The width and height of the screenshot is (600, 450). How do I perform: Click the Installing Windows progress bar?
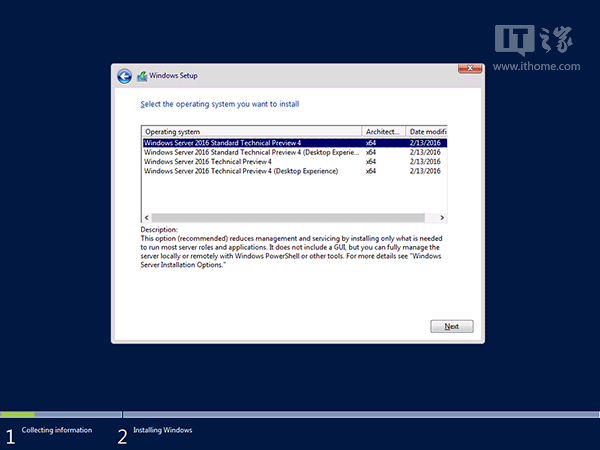[361, 414]
